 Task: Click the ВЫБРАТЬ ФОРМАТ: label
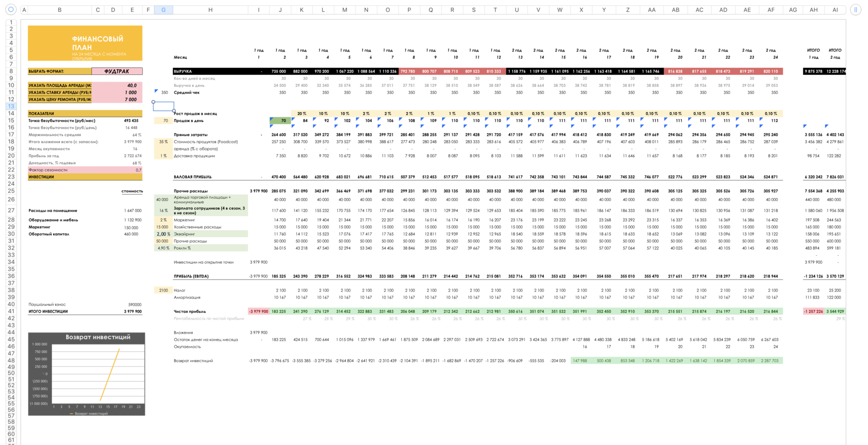(x=46, y=71)
